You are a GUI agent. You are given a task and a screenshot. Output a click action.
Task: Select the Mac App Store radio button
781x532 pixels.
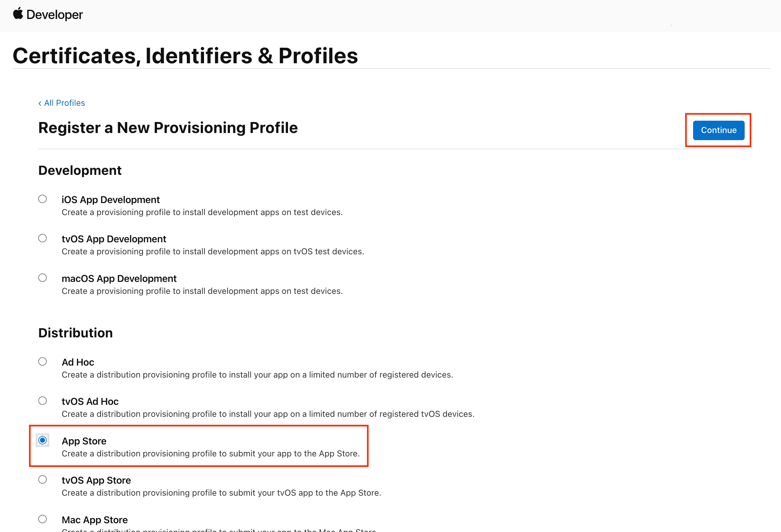(x=42, y=519)
